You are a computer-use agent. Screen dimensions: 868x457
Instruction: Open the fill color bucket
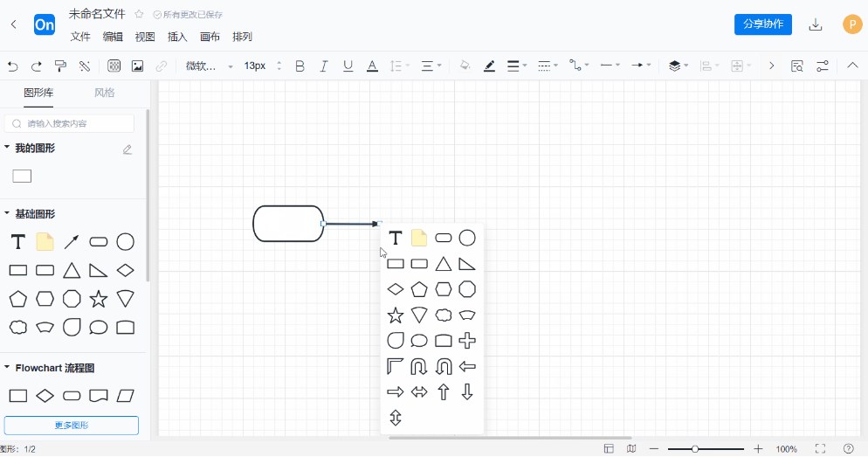[x=465, y=66]
